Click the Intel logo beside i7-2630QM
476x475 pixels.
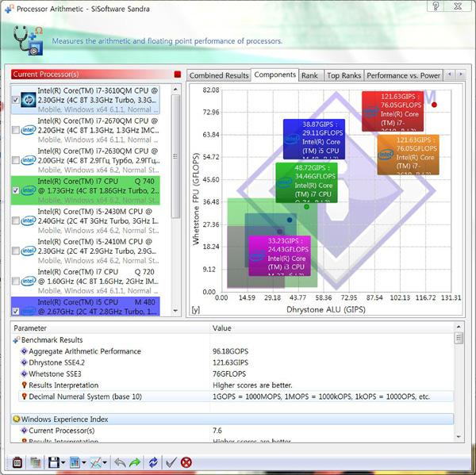(x=29, y=160)
